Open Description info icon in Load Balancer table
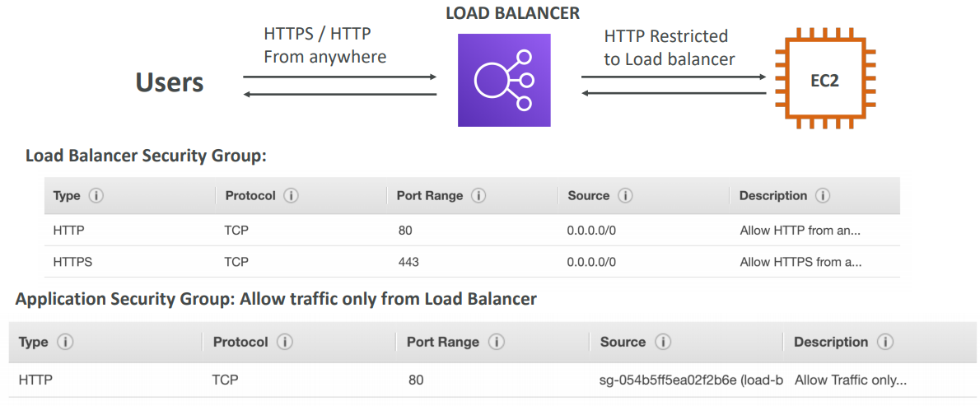The width and height of the screenshot is (980, 406). 823,196
